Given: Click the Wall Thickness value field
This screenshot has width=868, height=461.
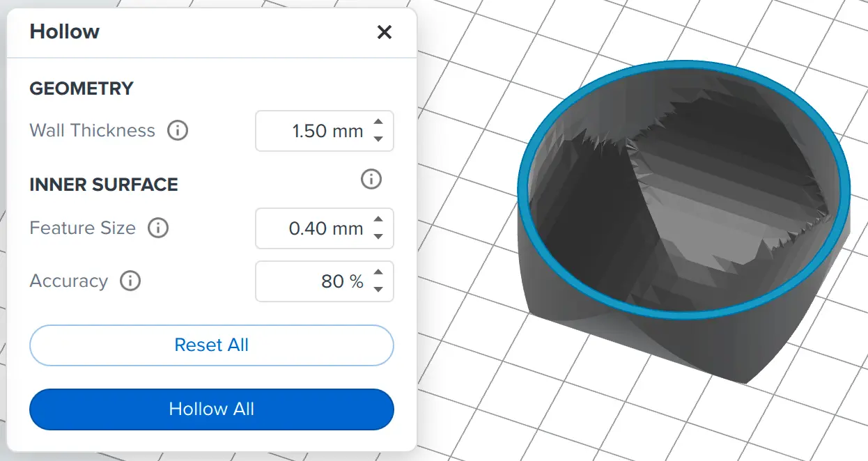Looking at the screenshot, I should click(325, 131).
